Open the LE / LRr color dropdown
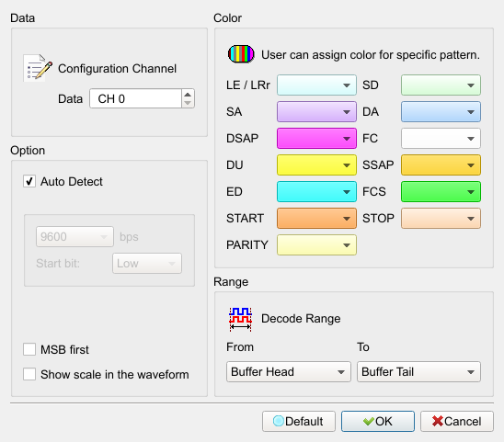This screenshot has height=442, width=504. click(316, 85)
